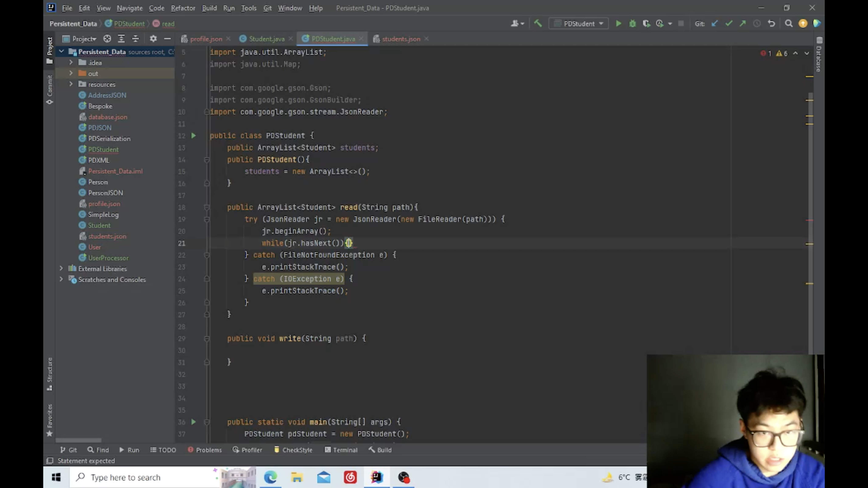Commit changes via the Git checkmark icon
868x488 pixels.
(729, 24)
